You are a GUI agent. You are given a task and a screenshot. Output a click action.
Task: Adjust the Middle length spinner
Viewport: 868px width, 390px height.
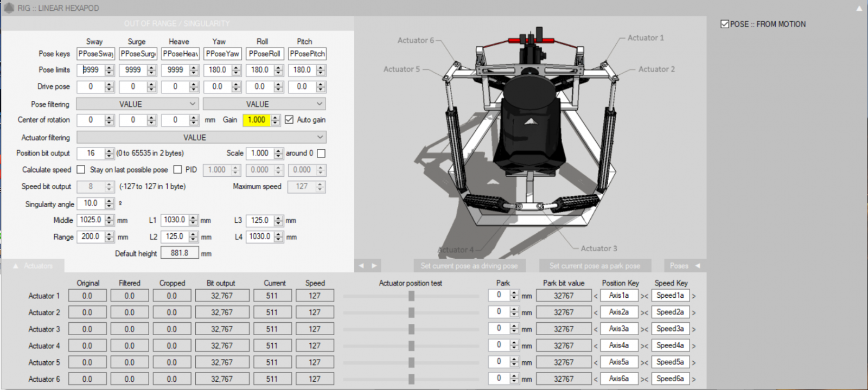tap(109, 220)
